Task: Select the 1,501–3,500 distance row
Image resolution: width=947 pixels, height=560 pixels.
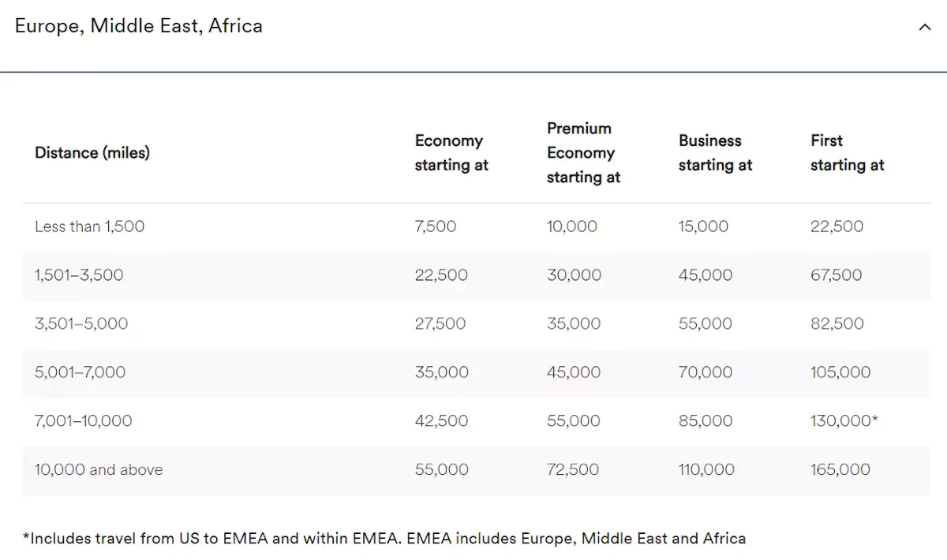Action: coord(79,275)
